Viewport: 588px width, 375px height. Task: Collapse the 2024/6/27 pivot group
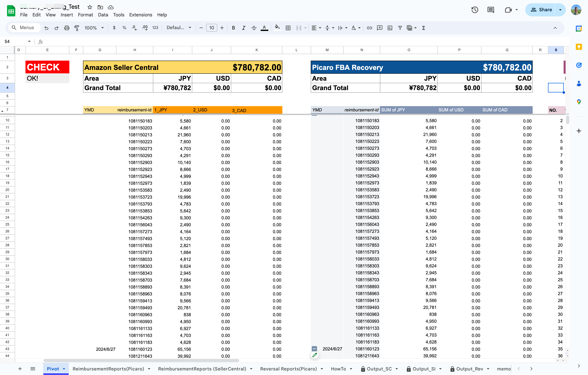click(x=315, y=349)
